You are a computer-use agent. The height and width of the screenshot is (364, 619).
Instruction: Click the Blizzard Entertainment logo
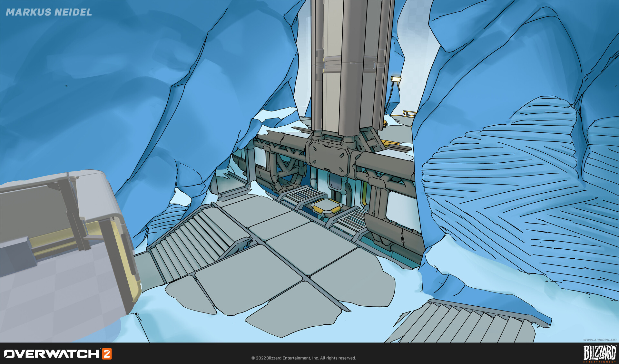click(600, 353)
